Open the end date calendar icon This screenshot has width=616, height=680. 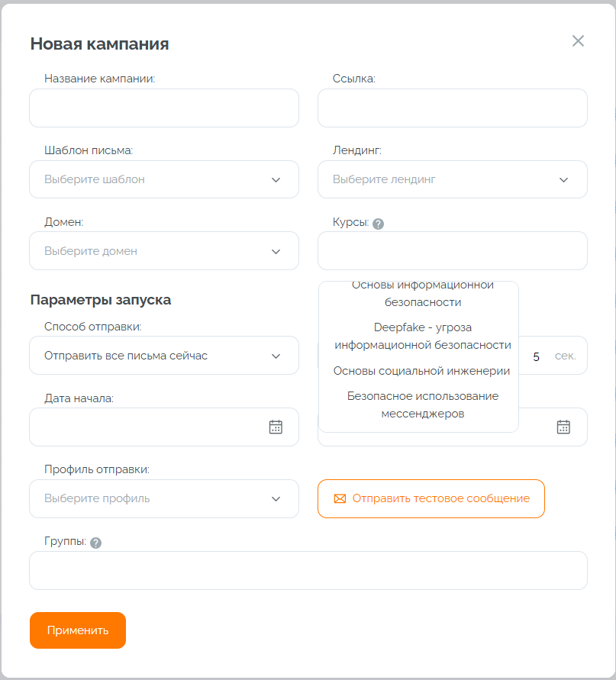(563, 427)
